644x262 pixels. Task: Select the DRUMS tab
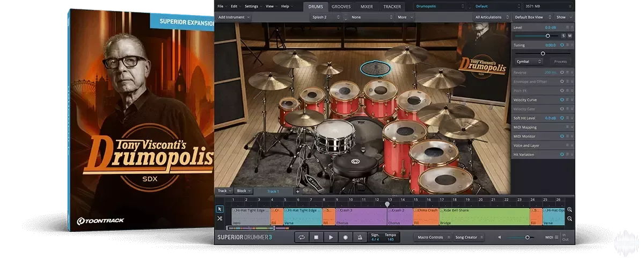[x=316, y=6]
